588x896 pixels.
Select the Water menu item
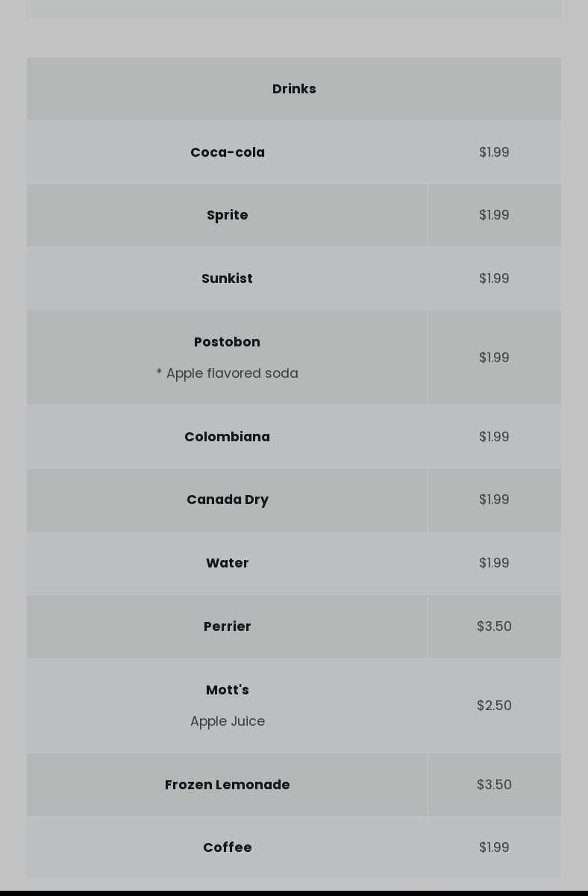tap(228, 563)
